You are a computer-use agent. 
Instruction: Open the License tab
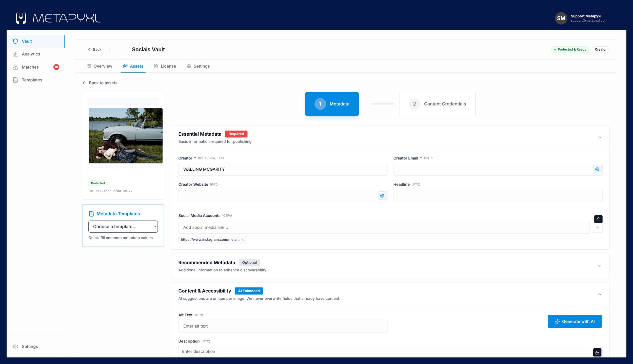tap(165, 66)
